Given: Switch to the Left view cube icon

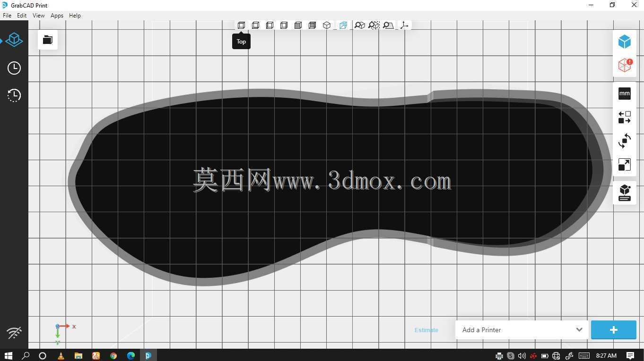Looking at the screenshot, I should pyautogui.click(x=270, y=25).
